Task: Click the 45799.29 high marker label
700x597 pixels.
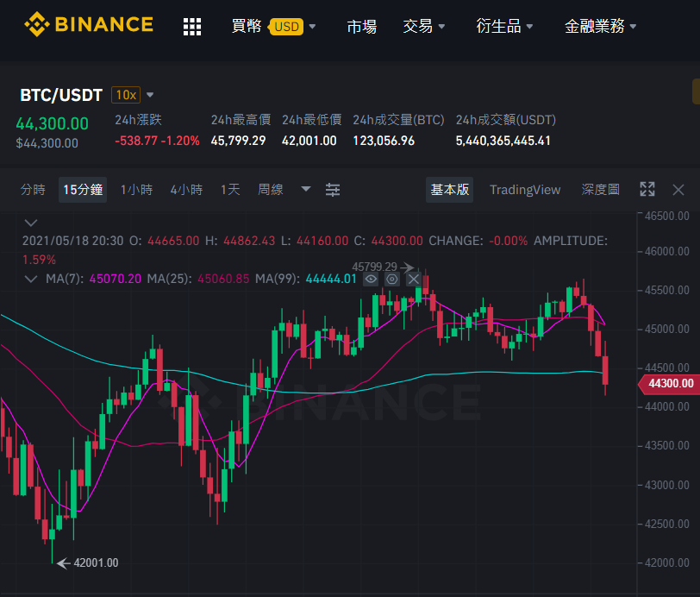Action: [x=374, y=267]
